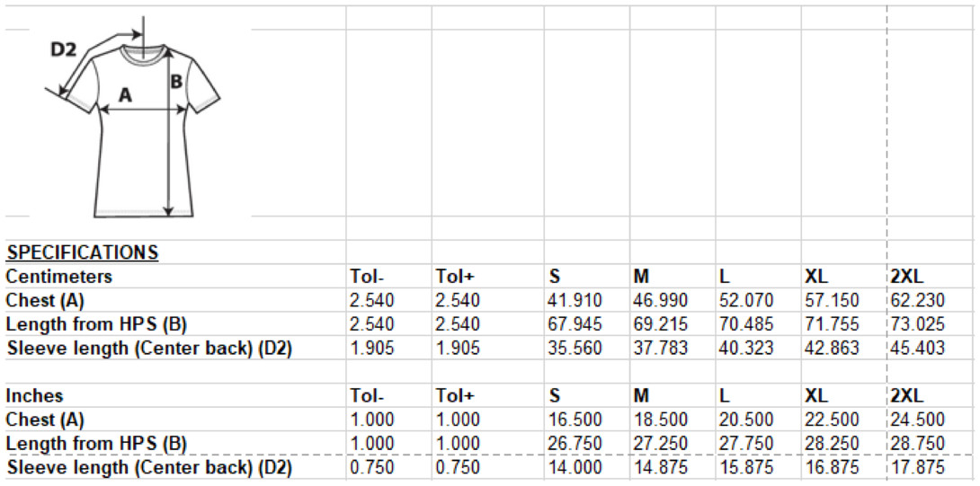This screenshot has width=980, height=486.
Task: Select the cell showing 69.215
Action: pos(660,323)
